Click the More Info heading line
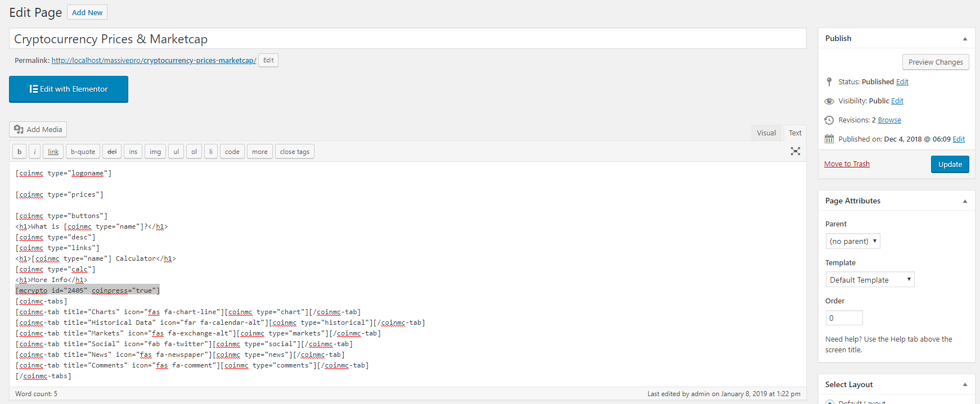 tap(51, 280)
